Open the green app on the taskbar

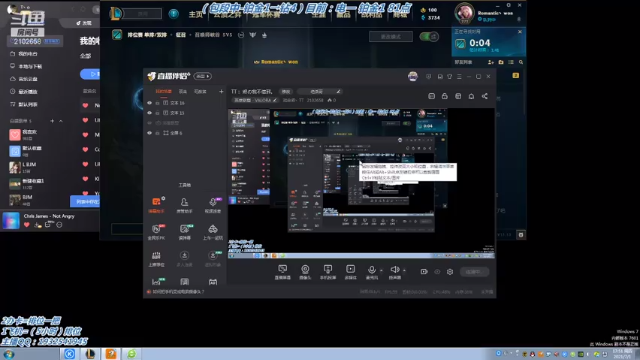point(131,354)
